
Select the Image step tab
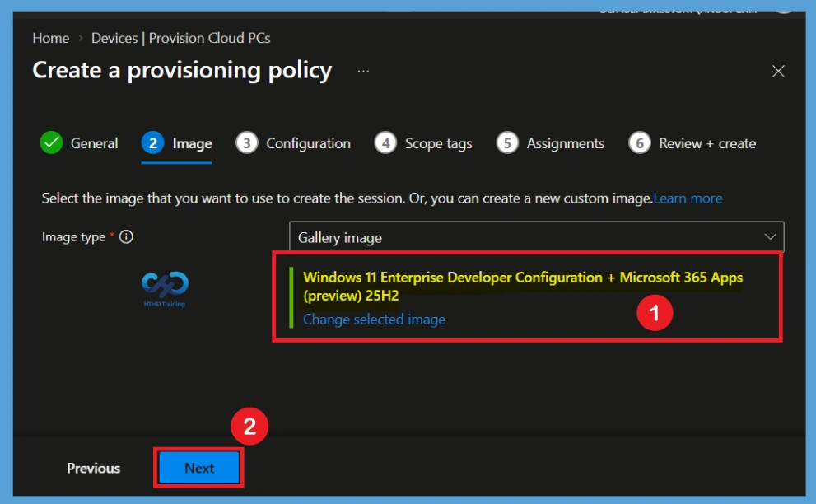pyautogui.click(x=176, y=143)
